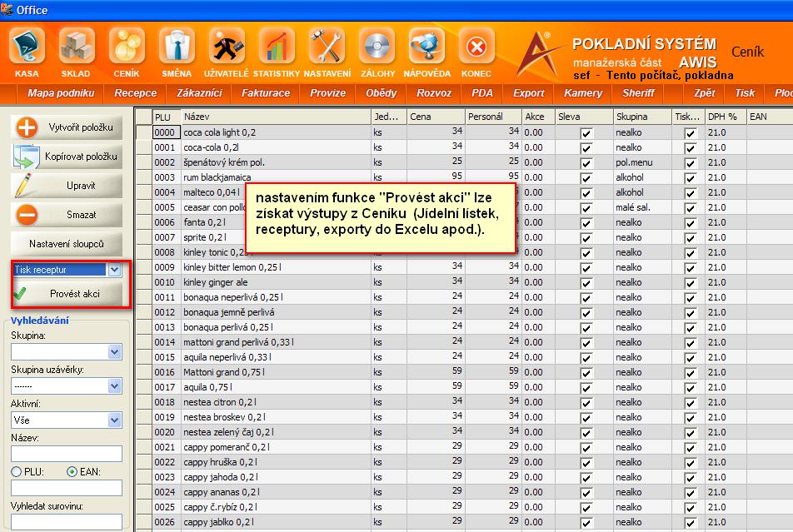Image resolution: width=793 pixels, height=532 pixels.
Task: Sort by the Cena column header
Action: (x=436, y=117)
